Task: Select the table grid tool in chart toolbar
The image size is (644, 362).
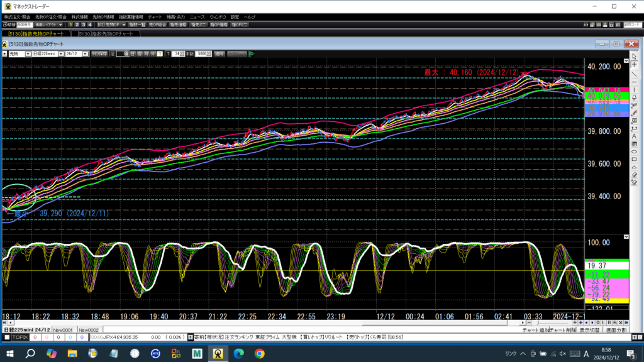Action: 634,144
